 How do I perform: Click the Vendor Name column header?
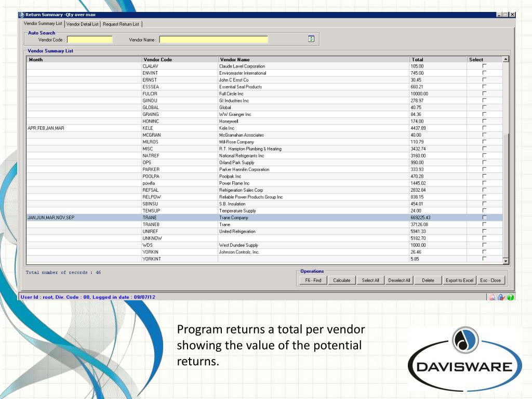click(x=313, y=59)
